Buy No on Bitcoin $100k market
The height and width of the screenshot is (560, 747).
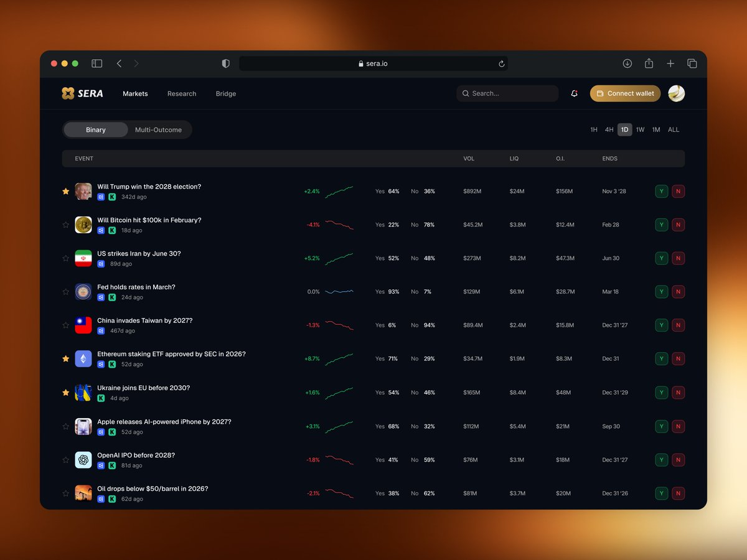679,225
